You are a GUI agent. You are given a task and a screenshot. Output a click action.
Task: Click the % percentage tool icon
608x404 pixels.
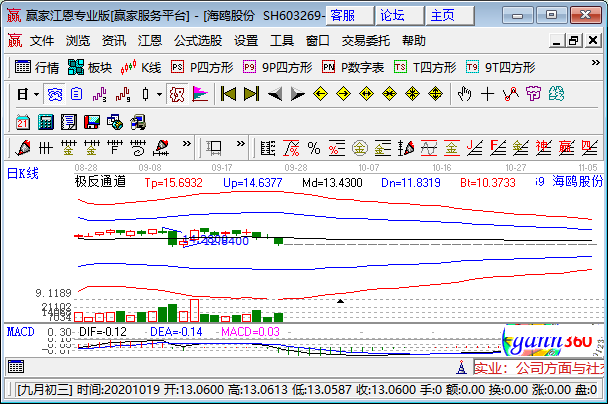pos(314,148)
